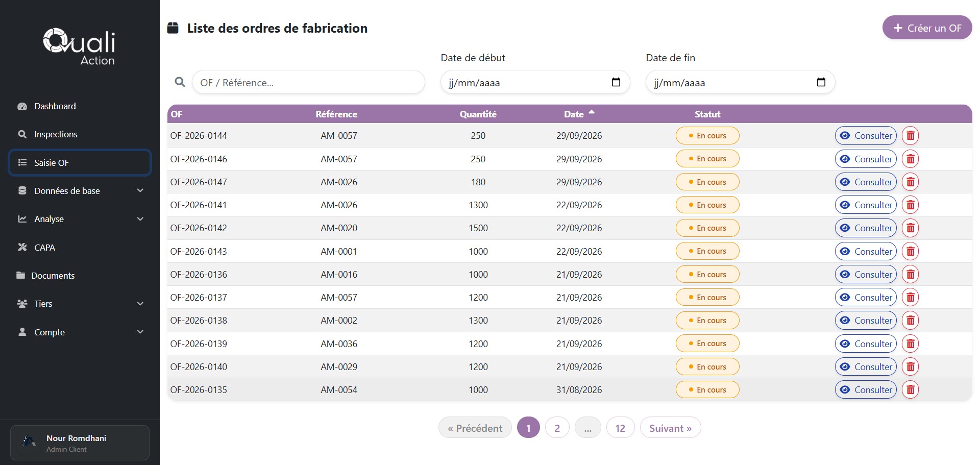Delete OF-2026-0140 with trash icon

coord(910,366)
